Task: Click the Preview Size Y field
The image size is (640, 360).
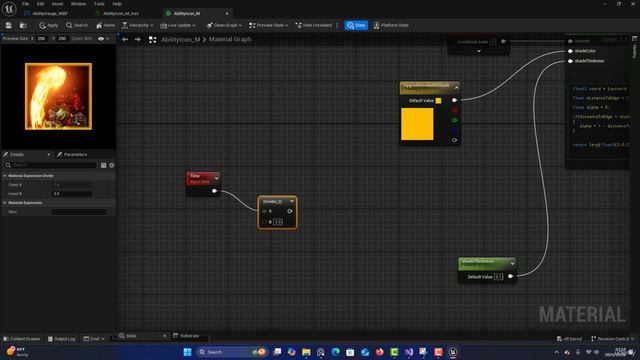Action: click(62, 38)
